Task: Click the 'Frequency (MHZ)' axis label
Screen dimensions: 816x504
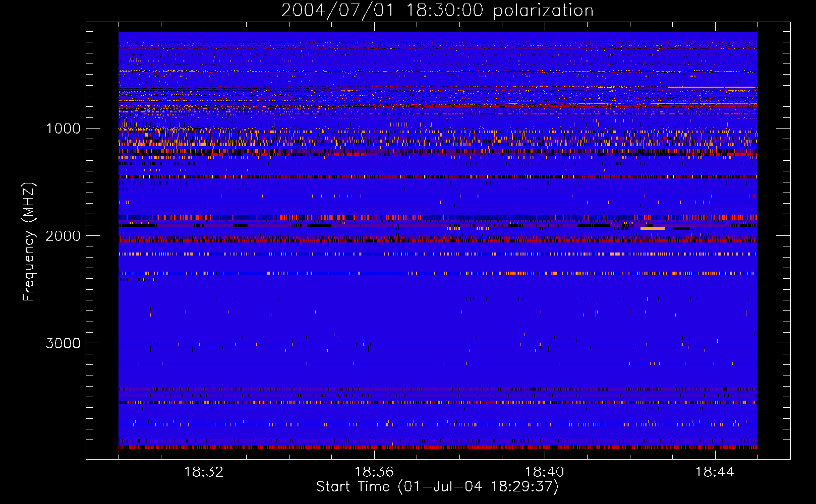Action: pos(29,242)
